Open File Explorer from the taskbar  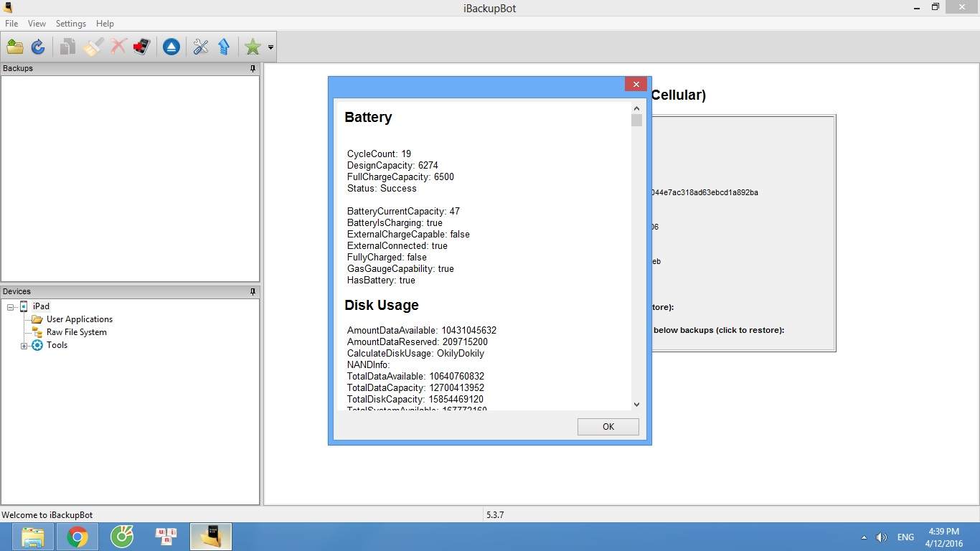click(32, 537)
